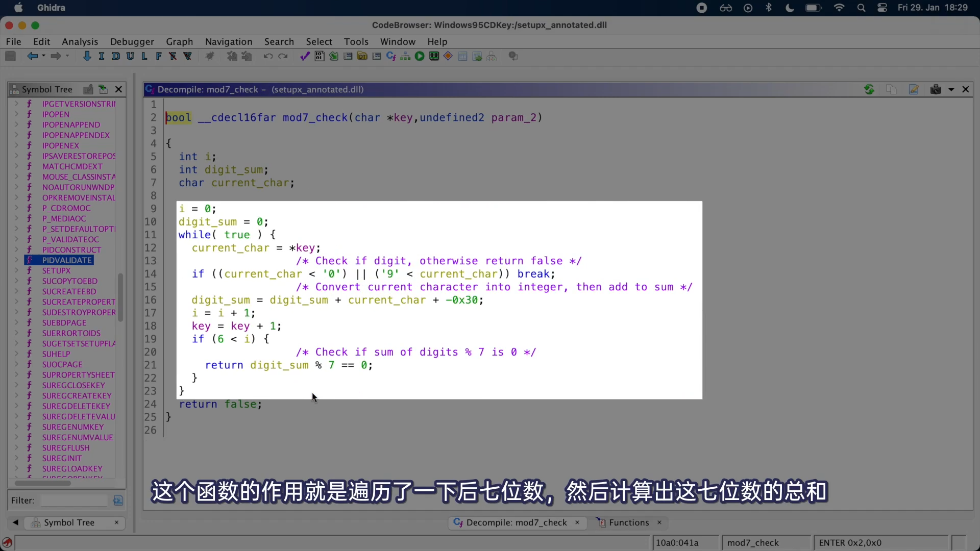Click the mod7_check function name in code

(x=315, y=118)
